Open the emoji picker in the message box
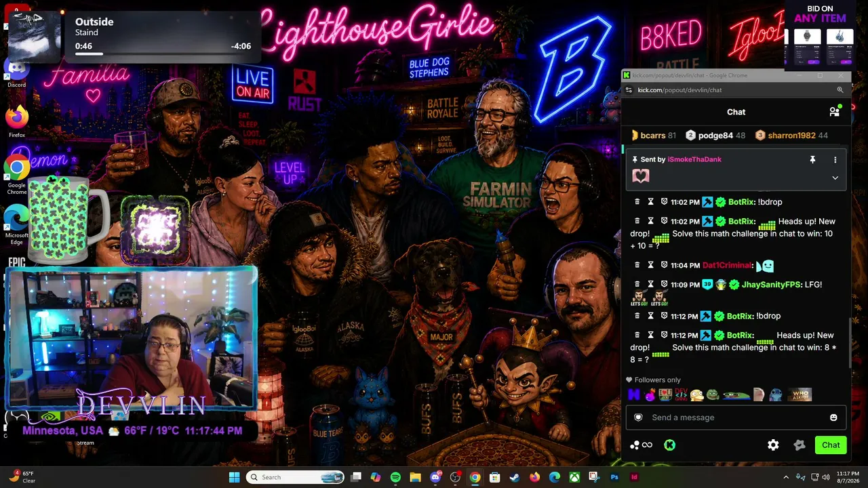Screen dimensions: 868x488 (x=833, y=418)
